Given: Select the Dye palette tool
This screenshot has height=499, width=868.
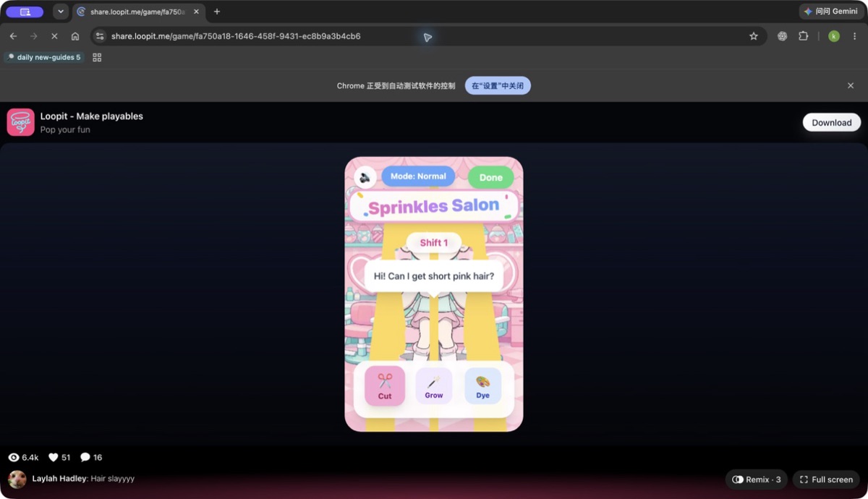Looking at the screenshot, I should coord(483,385).
